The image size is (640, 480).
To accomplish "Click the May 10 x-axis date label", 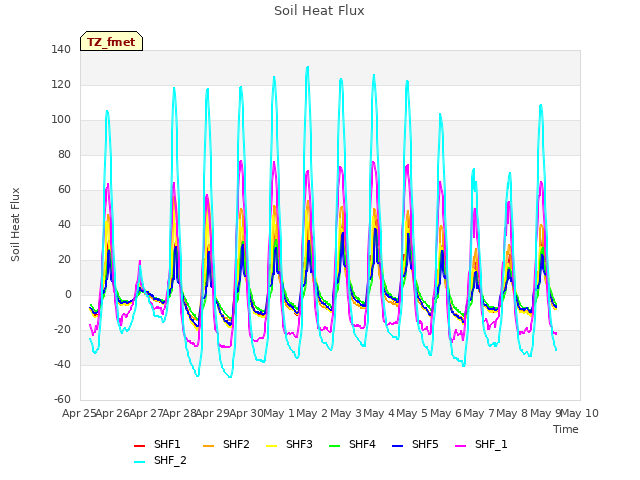I will click(x=580, y=413).
